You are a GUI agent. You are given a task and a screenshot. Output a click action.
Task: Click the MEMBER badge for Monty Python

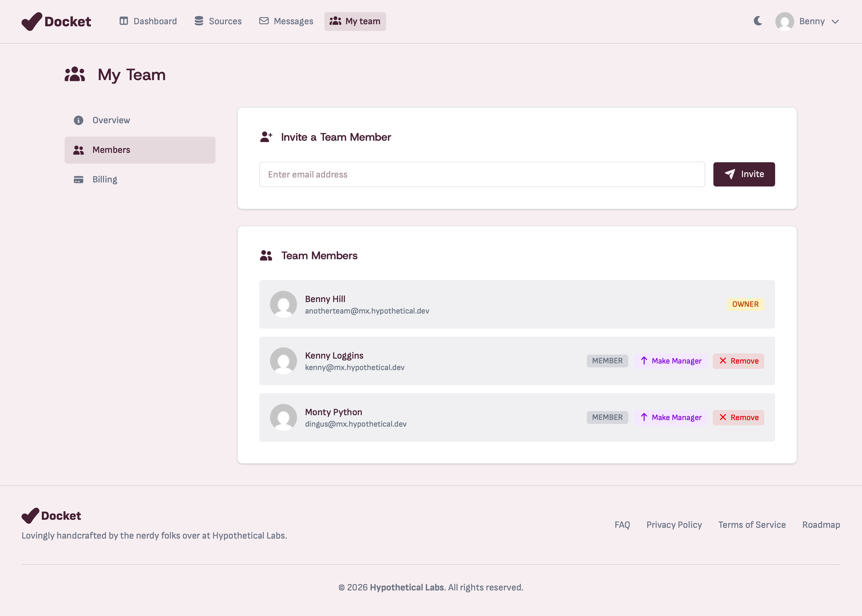(x=607, y=417)
